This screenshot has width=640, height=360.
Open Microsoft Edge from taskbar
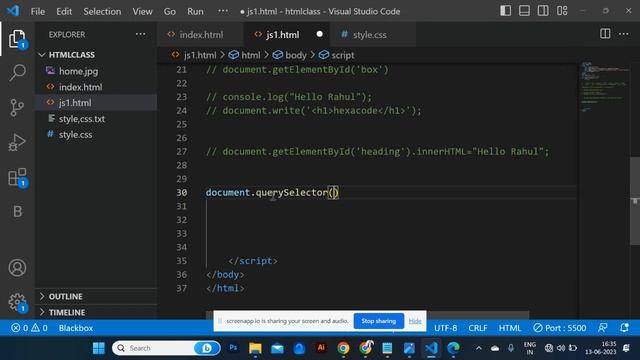(x=453, y=348)
